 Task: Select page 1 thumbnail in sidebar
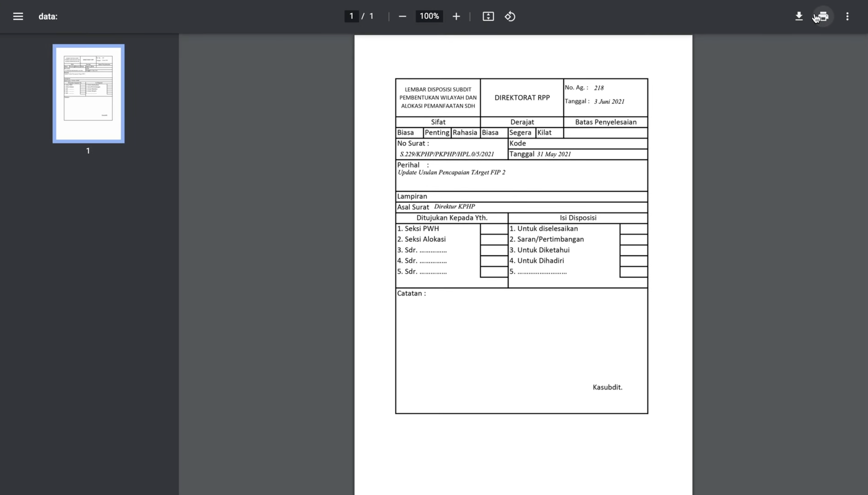tap(88, 93)
